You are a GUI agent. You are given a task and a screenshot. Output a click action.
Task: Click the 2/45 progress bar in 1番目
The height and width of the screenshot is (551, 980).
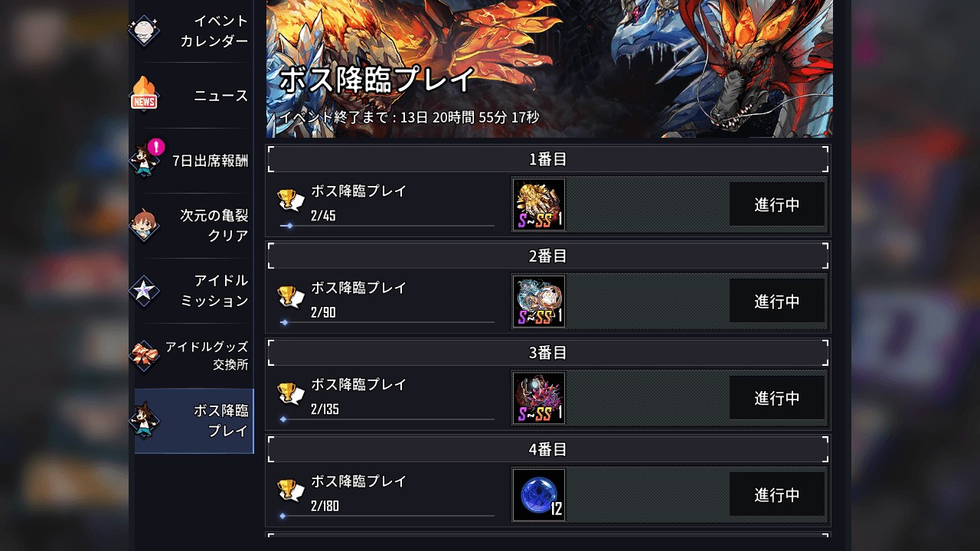pyautogui.click(x=387, y=226)
